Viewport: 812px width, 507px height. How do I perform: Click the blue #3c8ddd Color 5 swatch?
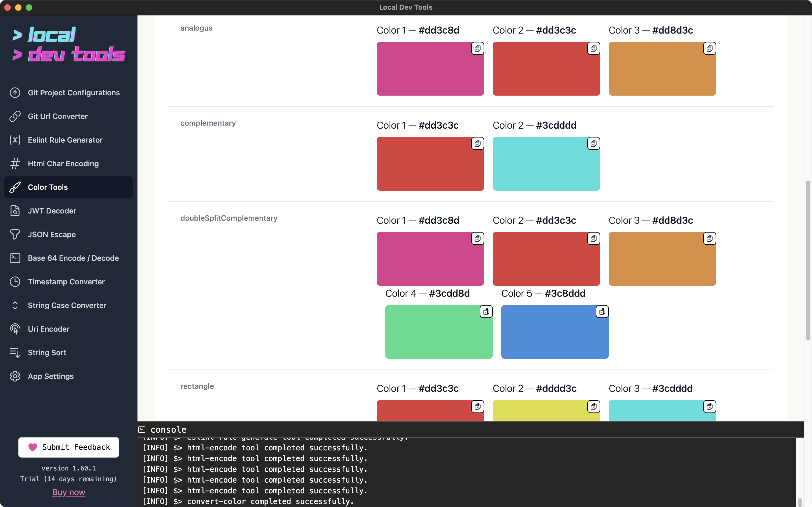coord(555,332)
